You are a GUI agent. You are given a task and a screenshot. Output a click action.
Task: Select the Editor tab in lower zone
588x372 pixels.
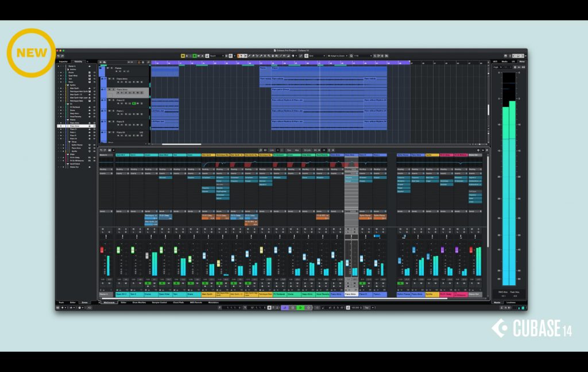point(123,302)
